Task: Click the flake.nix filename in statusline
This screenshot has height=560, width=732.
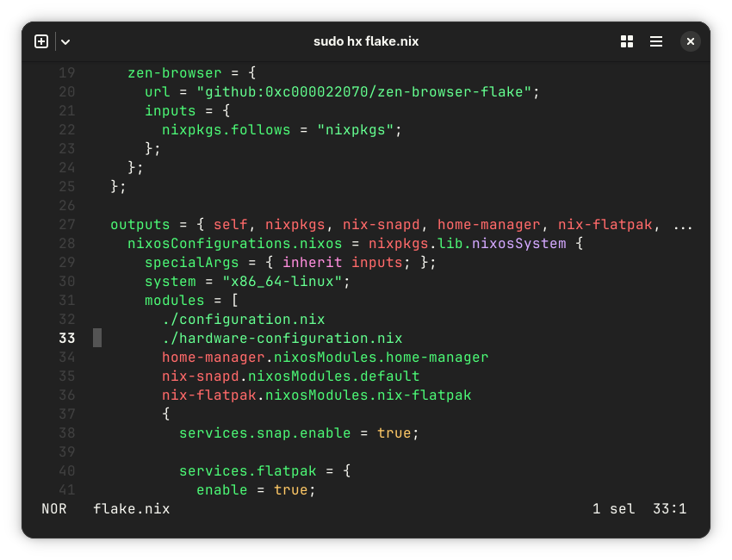Action: (131, 509)
